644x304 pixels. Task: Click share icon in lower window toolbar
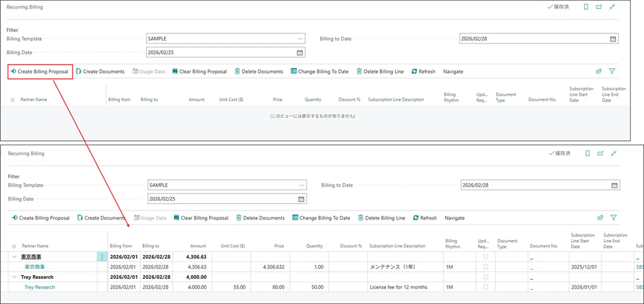pyautogui.click(x=600, y=218)
